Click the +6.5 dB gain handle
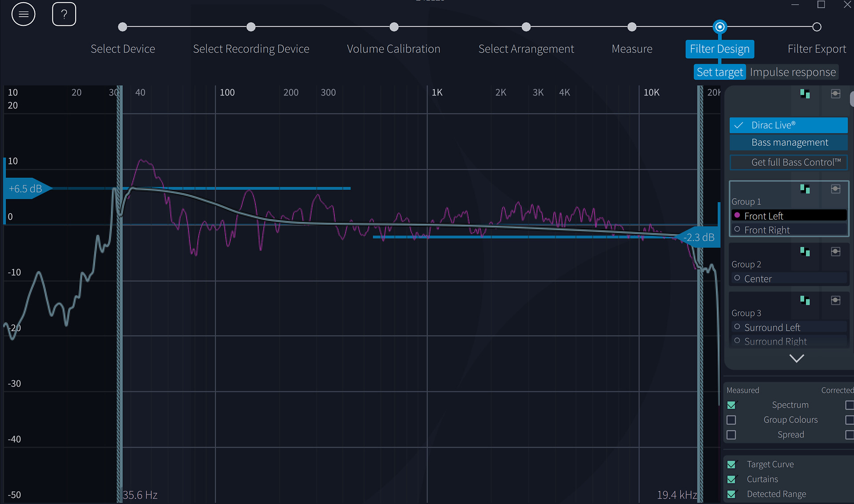 [x=26, y=189]
